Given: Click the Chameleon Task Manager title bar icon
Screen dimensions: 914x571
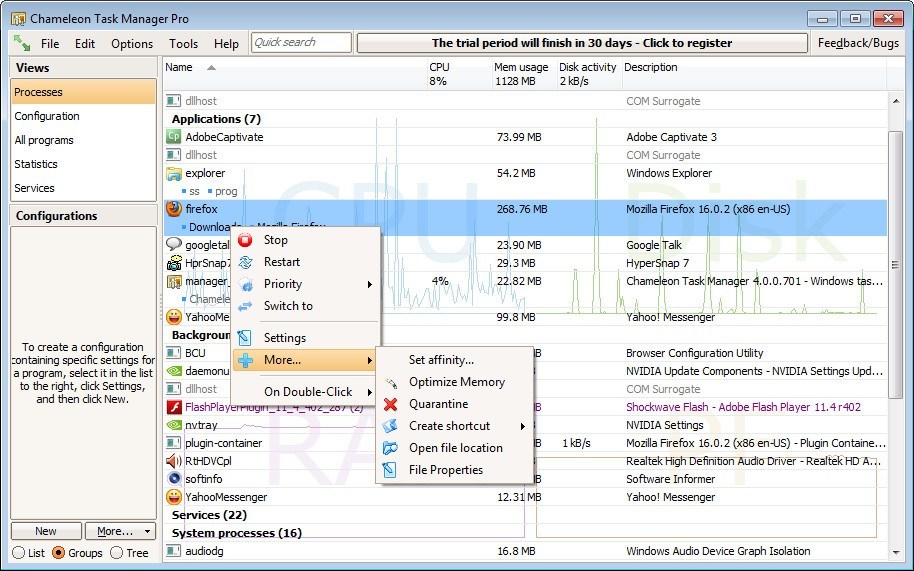Looking at the screenshot, I should pyautogui.click(x=19, y=19).
